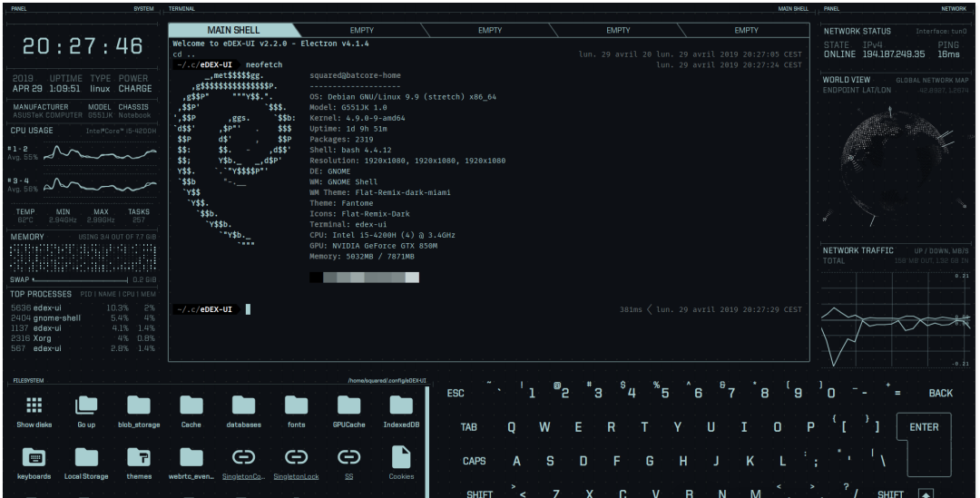Viewport: 980px width, 498px height.
Task: Toggle the CAPS key on keyboard
Action: click(475, 461)
